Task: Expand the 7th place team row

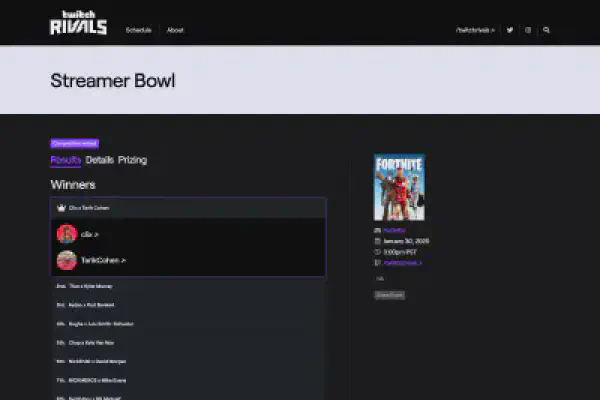Action: pos(188,380)
